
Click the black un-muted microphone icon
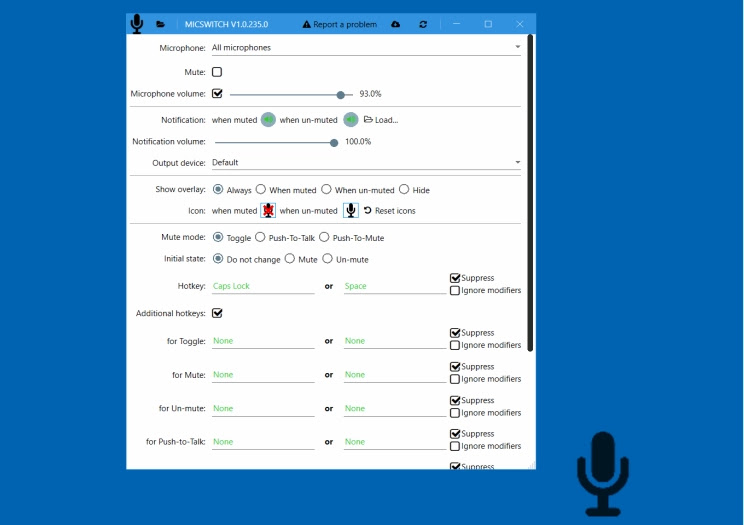point(351,210)
